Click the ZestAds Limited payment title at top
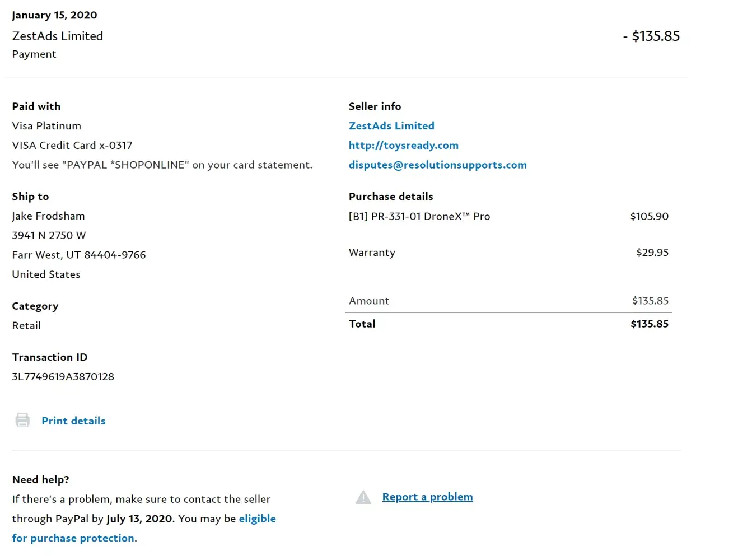752x560 pixels. pos(58,36)
